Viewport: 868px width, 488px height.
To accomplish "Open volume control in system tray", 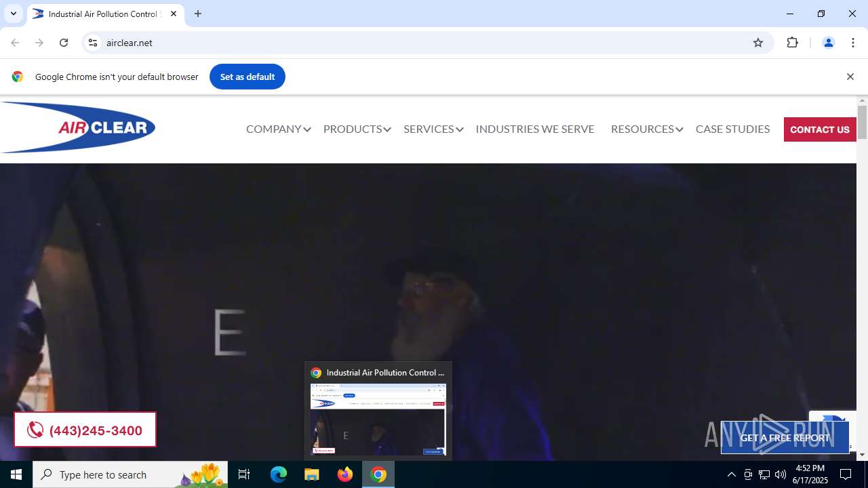I will [x=781, y=474].
